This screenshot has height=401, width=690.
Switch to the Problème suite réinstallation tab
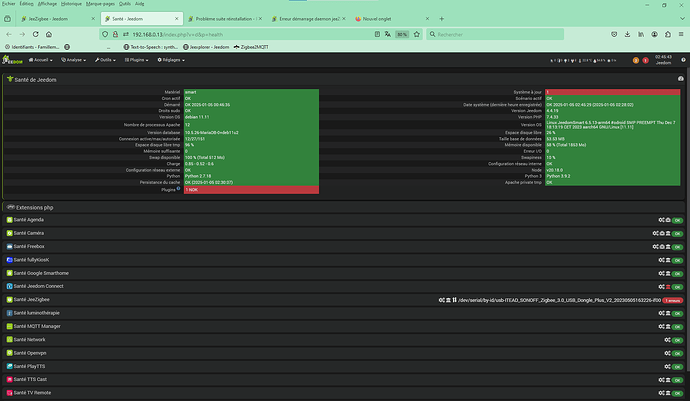[x=225, y=18]
